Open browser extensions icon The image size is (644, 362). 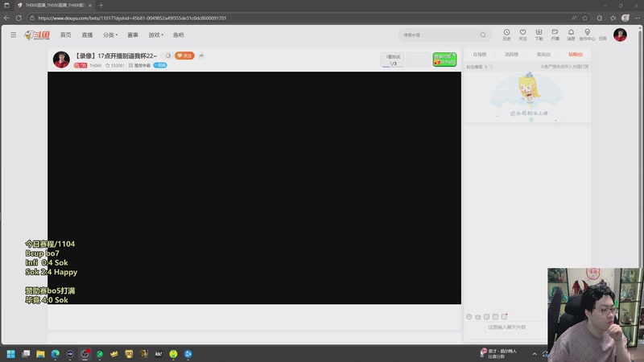click(600, 18)
